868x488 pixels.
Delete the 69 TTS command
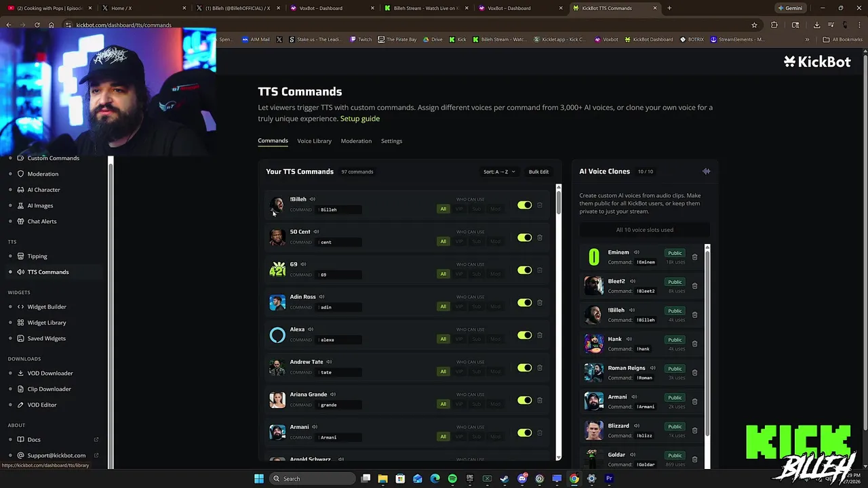pos(540,270)
